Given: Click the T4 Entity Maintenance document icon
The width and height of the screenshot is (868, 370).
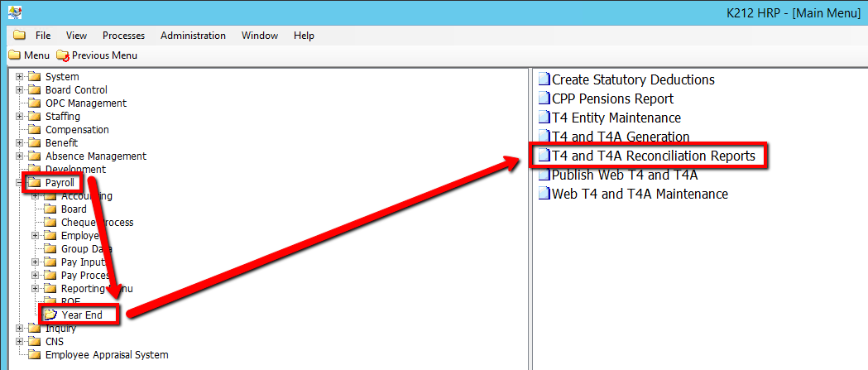Looking at the screenshot, I should tap(544, 118).
